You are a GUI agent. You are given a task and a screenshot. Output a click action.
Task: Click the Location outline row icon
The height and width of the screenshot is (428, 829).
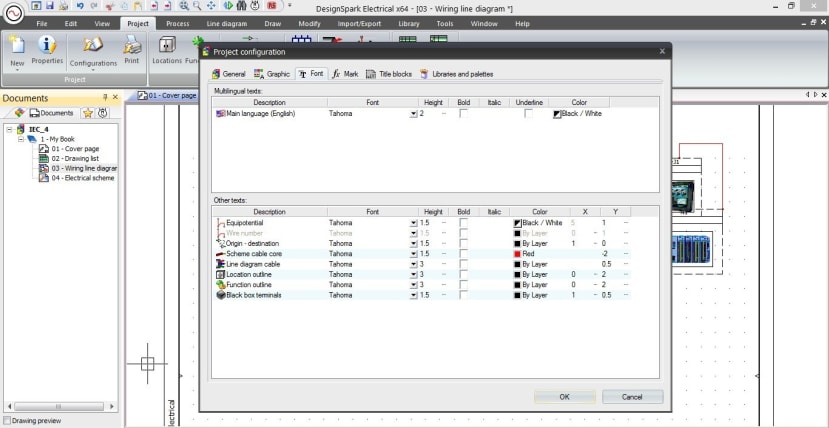(220, 274)
